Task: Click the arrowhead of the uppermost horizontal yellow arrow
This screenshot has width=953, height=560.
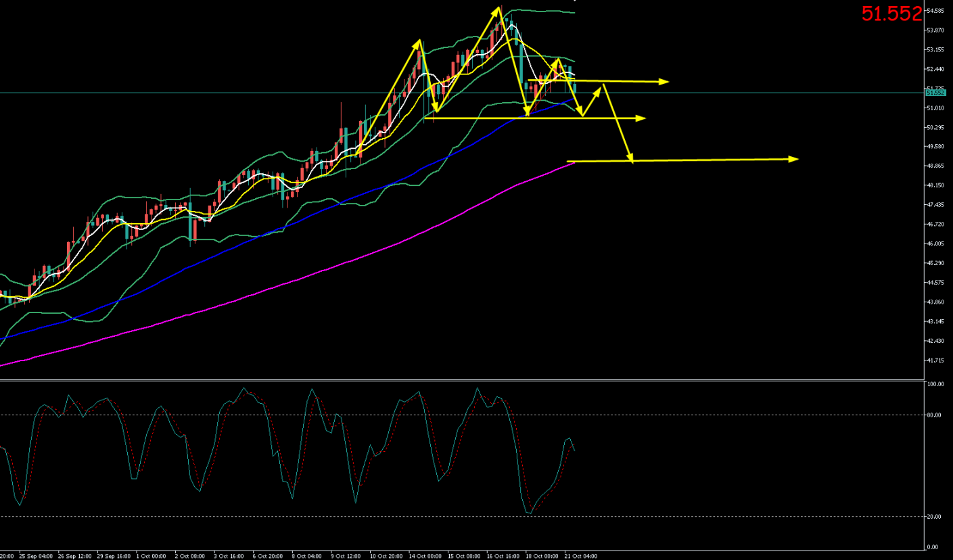Action: point(664,82)
